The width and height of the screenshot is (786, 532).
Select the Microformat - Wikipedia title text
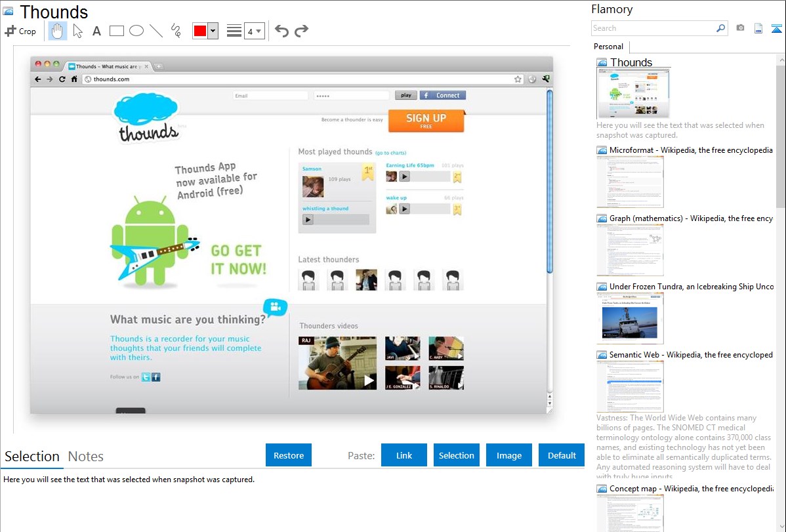(691, 150)
